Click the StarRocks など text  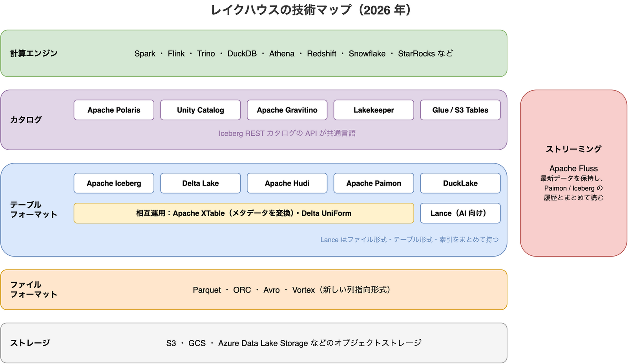coord(425,53)
